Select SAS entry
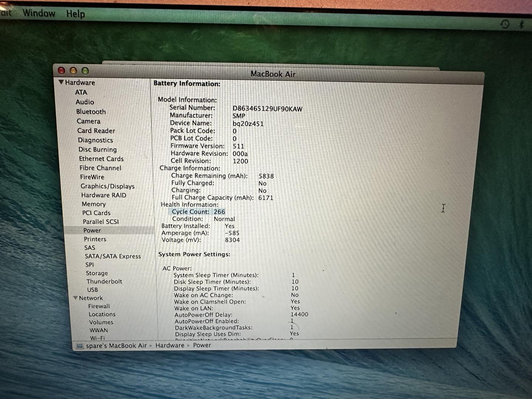This screenshot has height=399, width=532. click(90, 248)
